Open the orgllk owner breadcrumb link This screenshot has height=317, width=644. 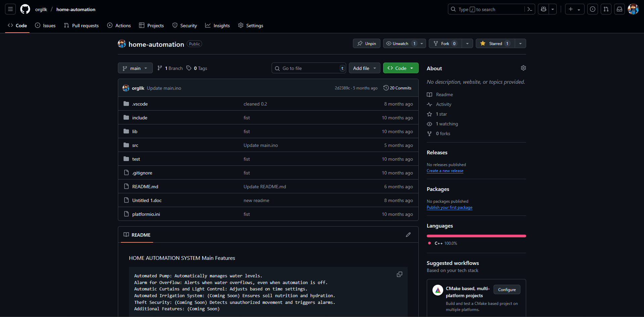tap(41, 9)
